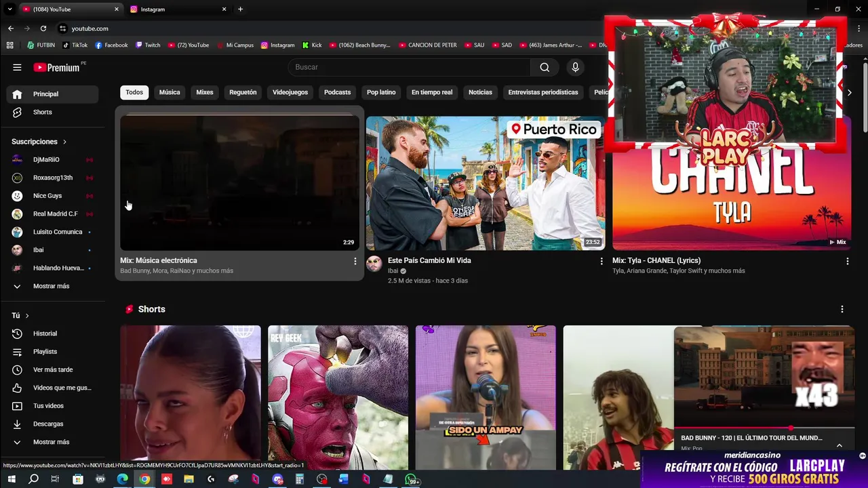
Task: Open Shorts in the sidebar
Action: (x=52, y=112)
